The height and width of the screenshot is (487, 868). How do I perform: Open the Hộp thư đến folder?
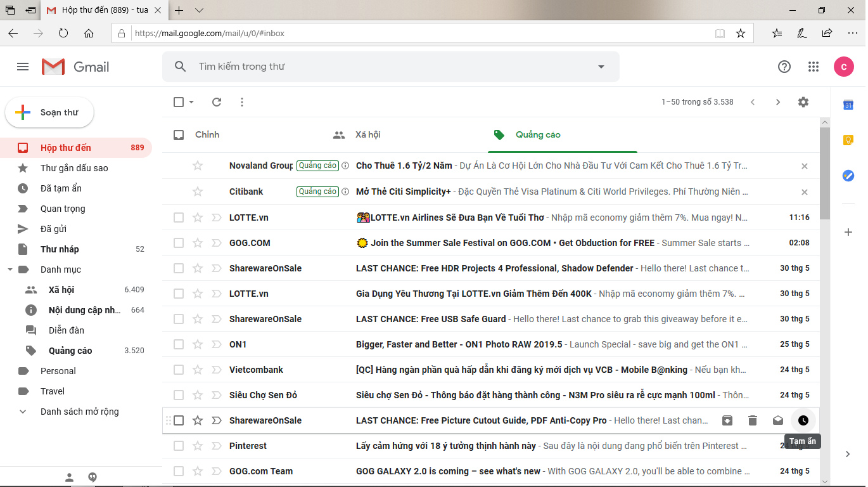pyautogui.click(x=76, y=148)
